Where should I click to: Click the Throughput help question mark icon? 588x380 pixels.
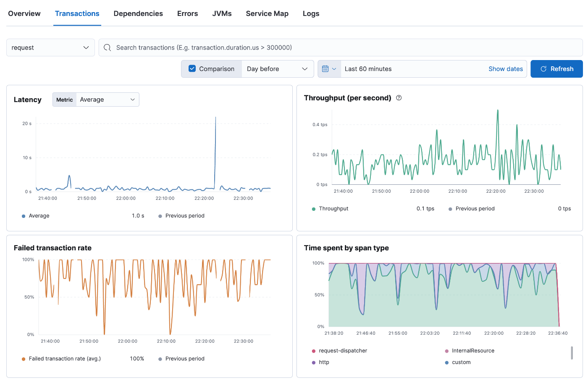pos(399,98)
